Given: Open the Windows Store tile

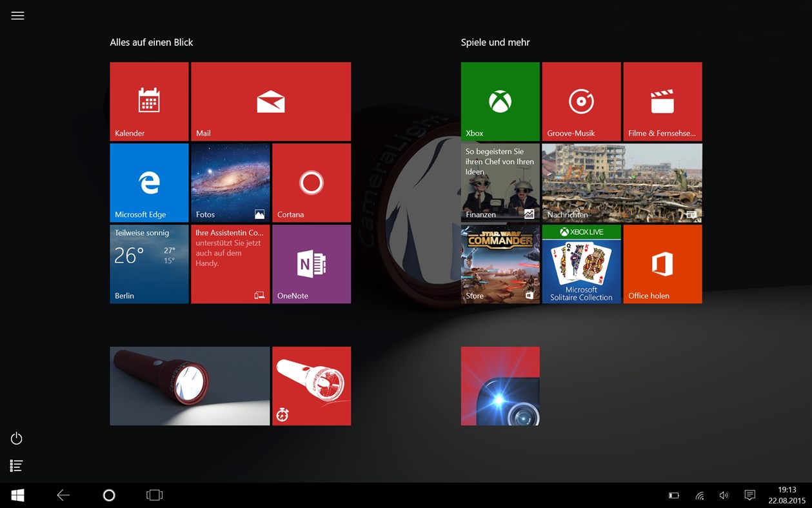Looking at the screenshot, I should (x=500, y=263).
